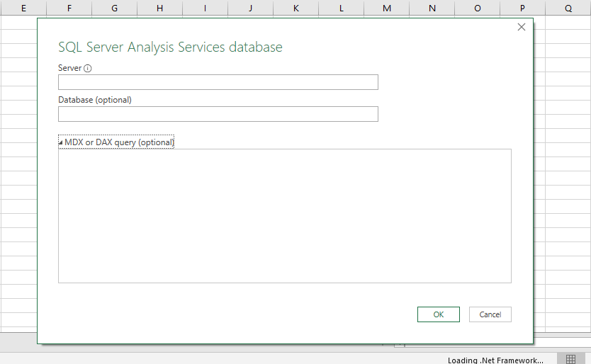The height and width of the screenshot is (364, 591).
Task: Click the Loading .Net Framework status text
Action: 495,360
